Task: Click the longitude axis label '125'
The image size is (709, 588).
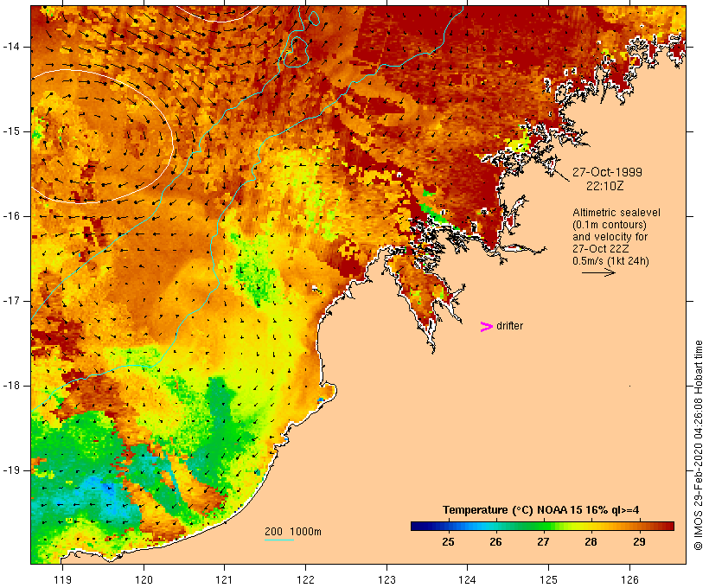Action: [548, 579]
